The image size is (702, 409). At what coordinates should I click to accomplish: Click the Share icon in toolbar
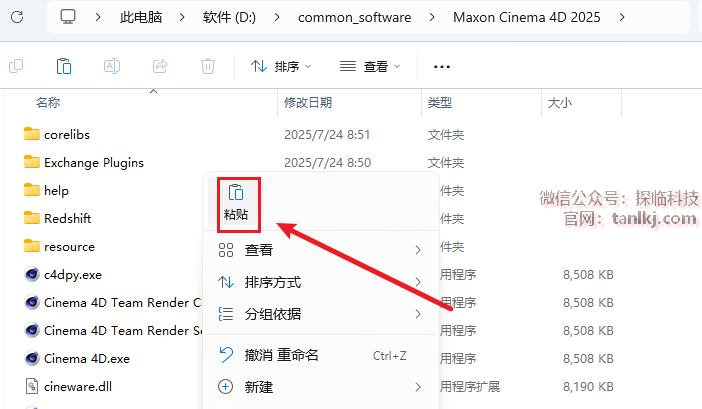click(160, 66)
